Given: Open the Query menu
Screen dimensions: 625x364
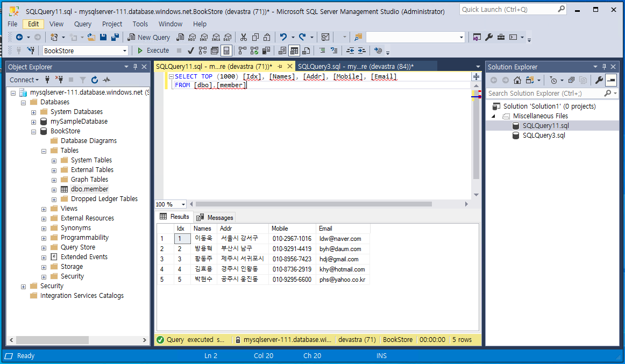Looking at the screenshot, I should [x=82, y=24].
